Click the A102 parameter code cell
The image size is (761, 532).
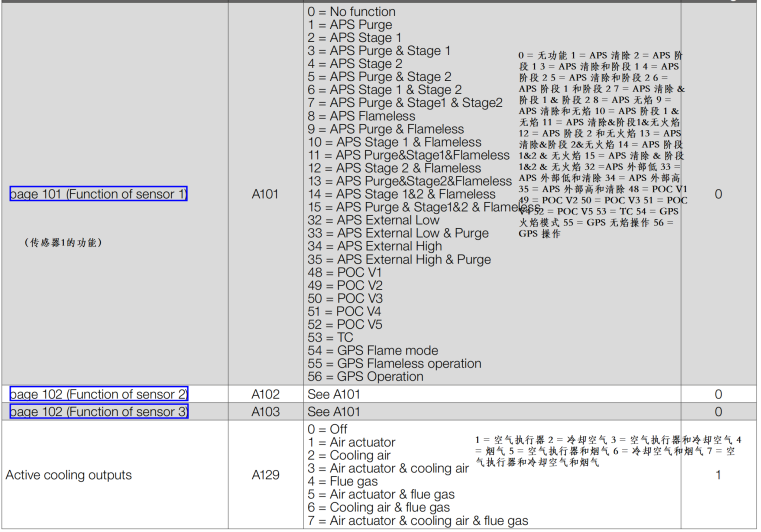266,395
